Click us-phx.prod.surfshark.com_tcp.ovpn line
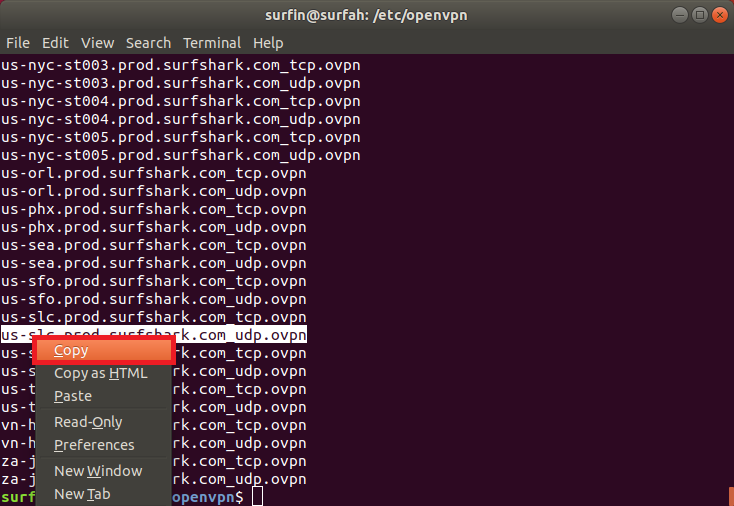The image size is (734, 506). (154, 209)
